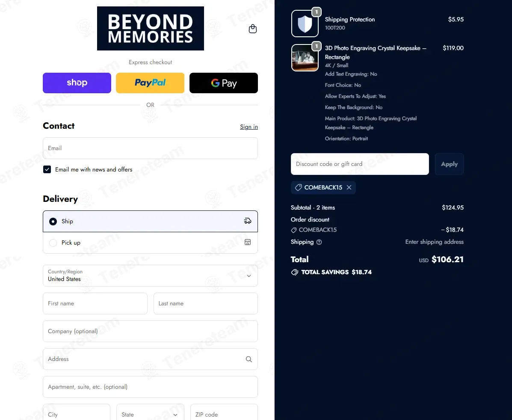Open the shopping bag cart icon
The width and height of the screenshot is (512, 420).
(x=253, y=29)
